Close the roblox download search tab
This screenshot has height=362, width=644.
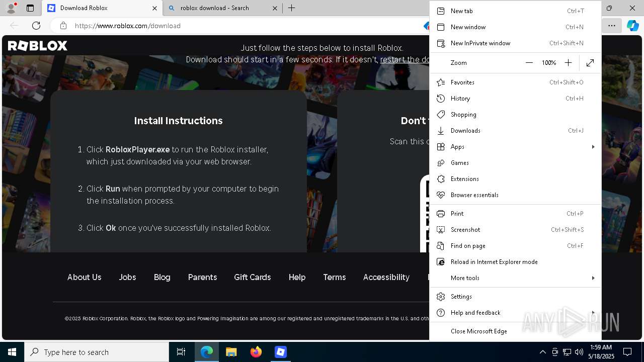click(x=275, y=8)
